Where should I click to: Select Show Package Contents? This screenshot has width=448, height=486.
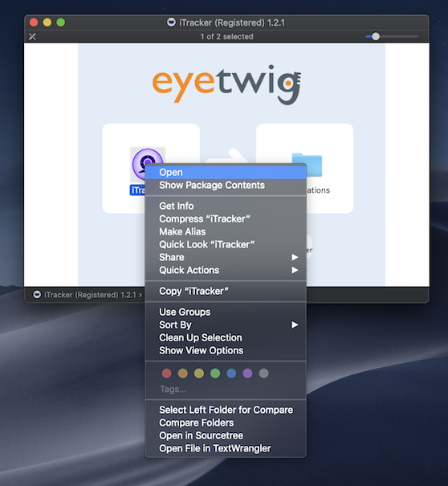(226, 185)
